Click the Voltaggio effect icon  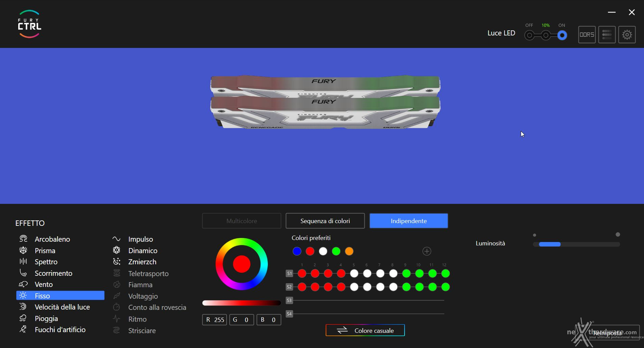point(117,296)
